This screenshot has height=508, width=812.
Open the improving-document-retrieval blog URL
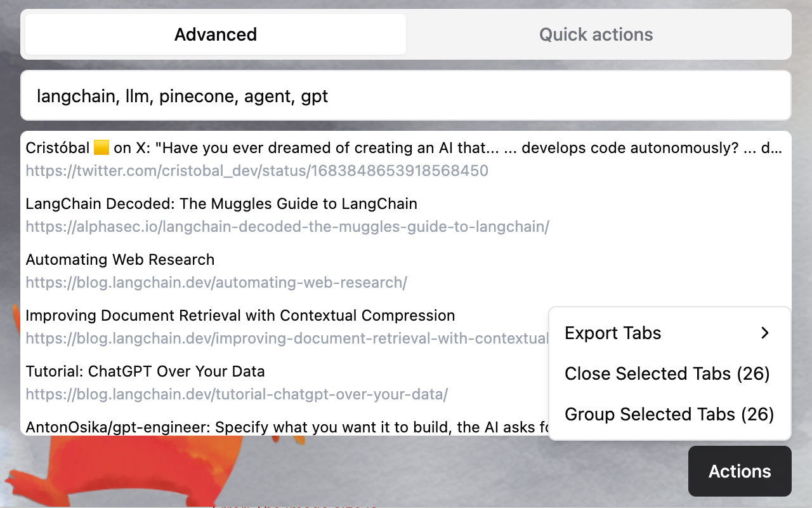pos(287,338)
